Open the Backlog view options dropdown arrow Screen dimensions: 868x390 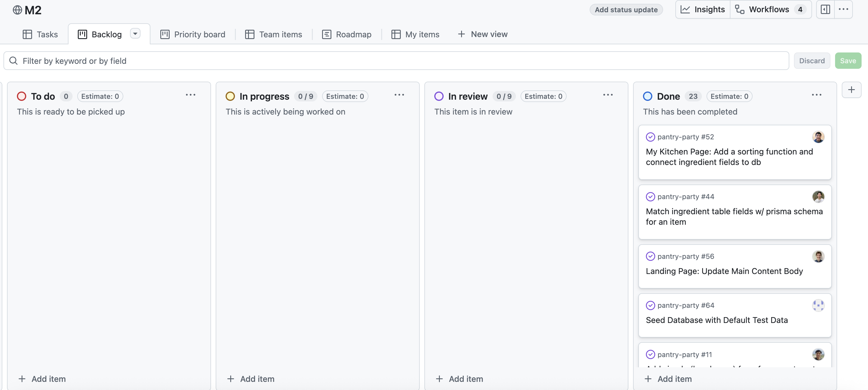pyautogui.click(x=135, y=34)
